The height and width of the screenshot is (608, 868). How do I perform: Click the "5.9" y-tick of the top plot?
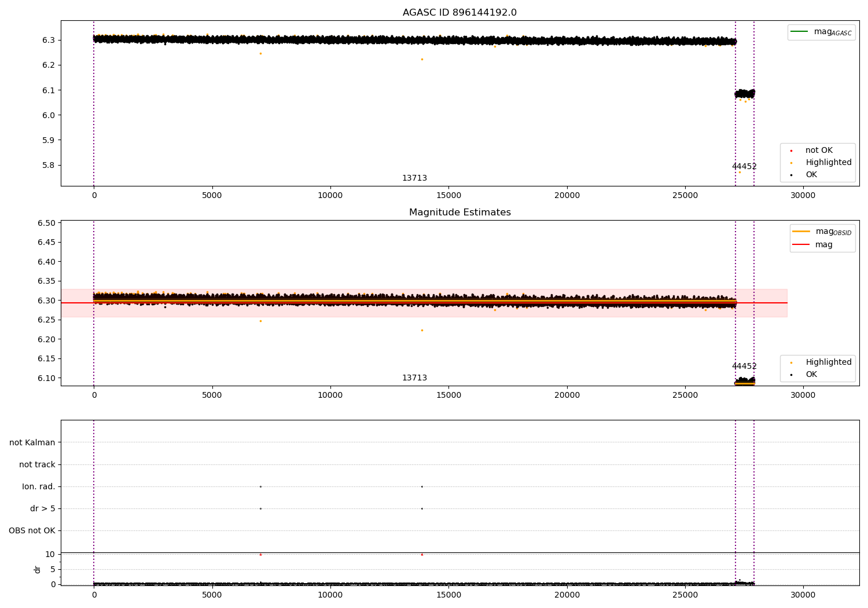pyautogui.click(x=49, y=140)
